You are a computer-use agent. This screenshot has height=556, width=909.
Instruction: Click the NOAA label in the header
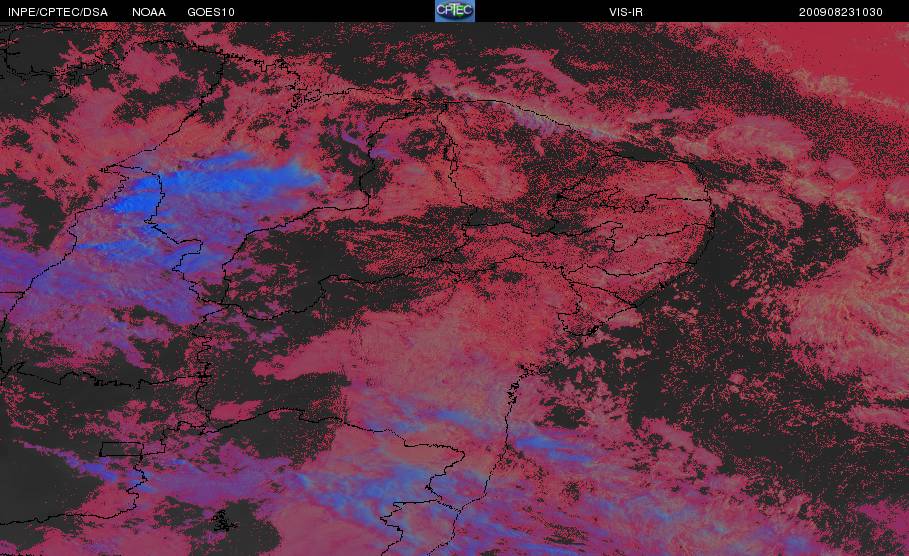(149, 12)
